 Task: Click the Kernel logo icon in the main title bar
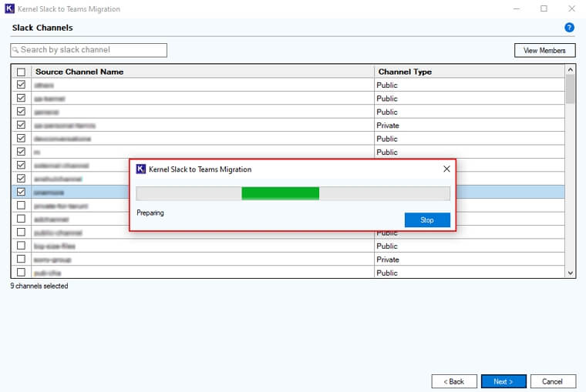tap(10, 8)
